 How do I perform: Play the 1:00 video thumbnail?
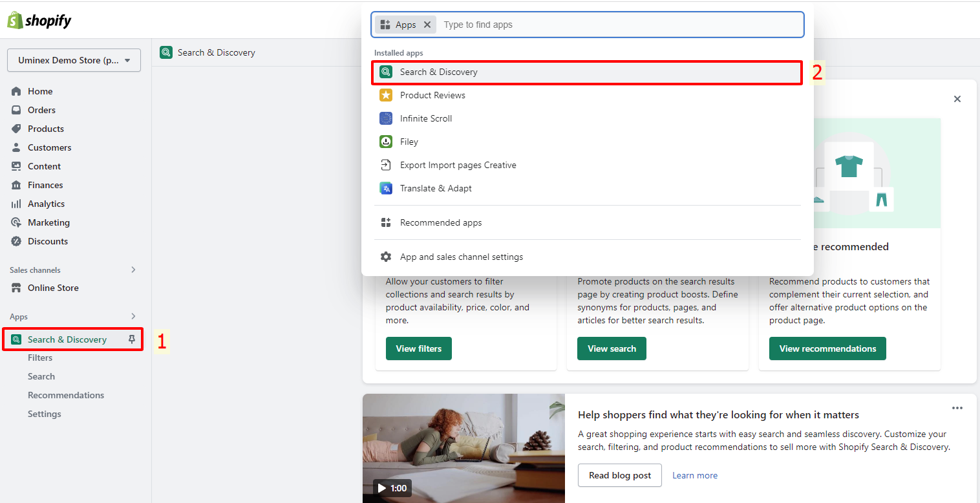pos(392,487)
